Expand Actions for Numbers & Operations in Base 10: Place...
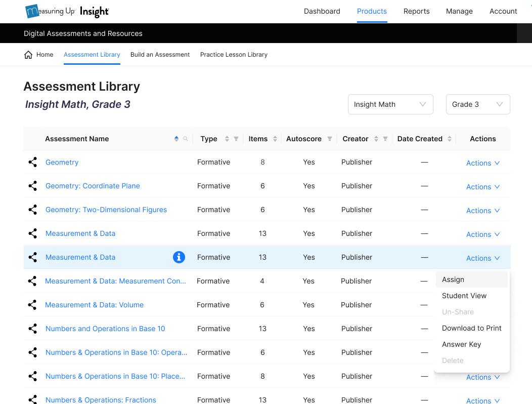Image resolution: width=532 pixels, height=404 pixels. (x=483, y=377)
